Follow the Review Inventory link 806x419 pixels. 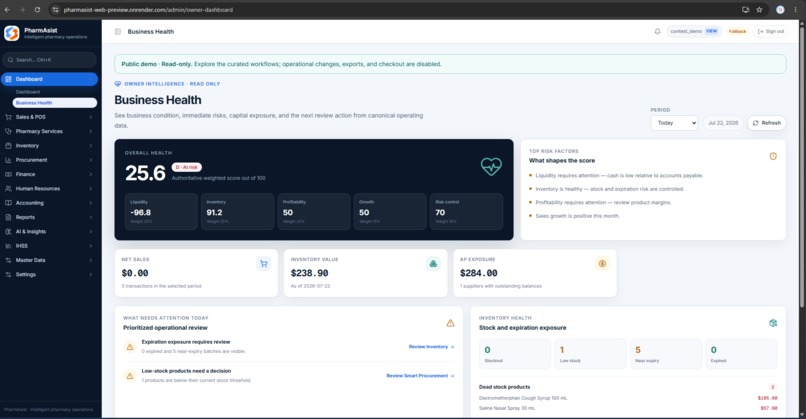click(x=431, y=347)
